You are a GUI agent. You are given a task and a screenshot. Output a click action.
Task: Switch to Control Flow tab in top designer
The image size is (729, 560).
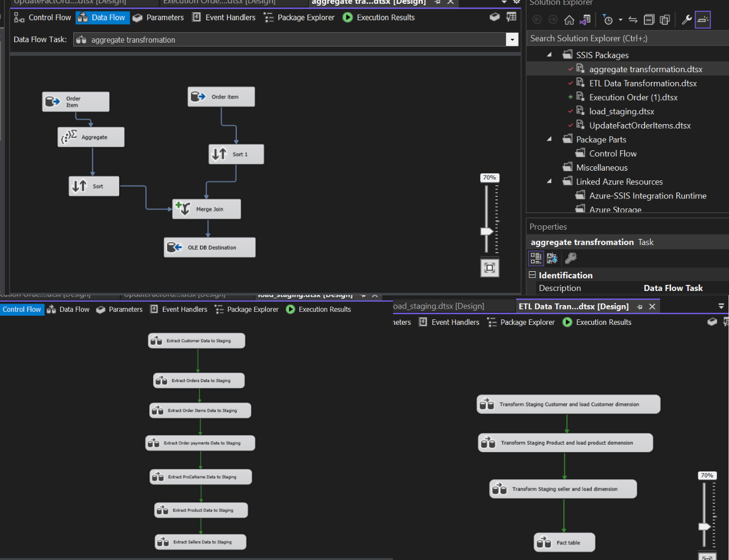[43, 17]
